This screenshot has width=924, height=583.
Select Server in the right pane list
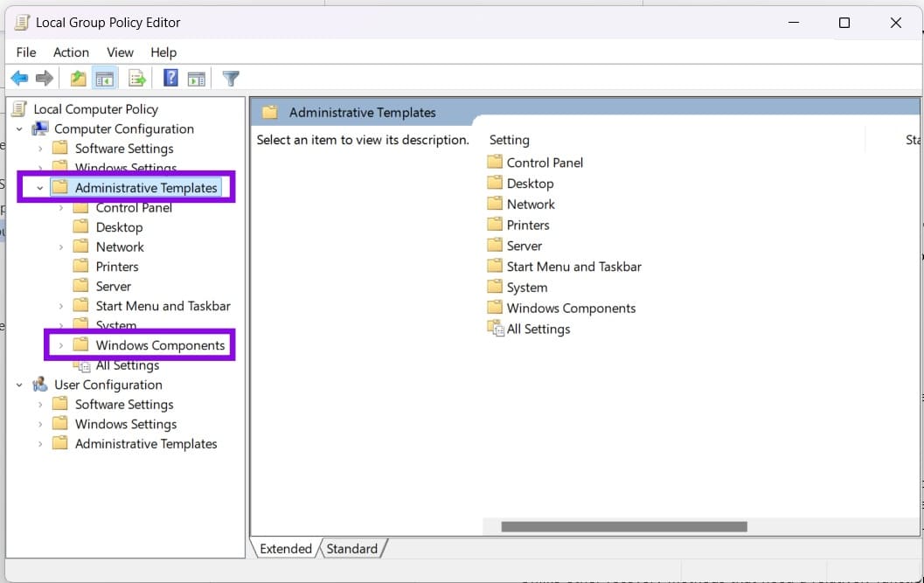(x=524, y=246)
